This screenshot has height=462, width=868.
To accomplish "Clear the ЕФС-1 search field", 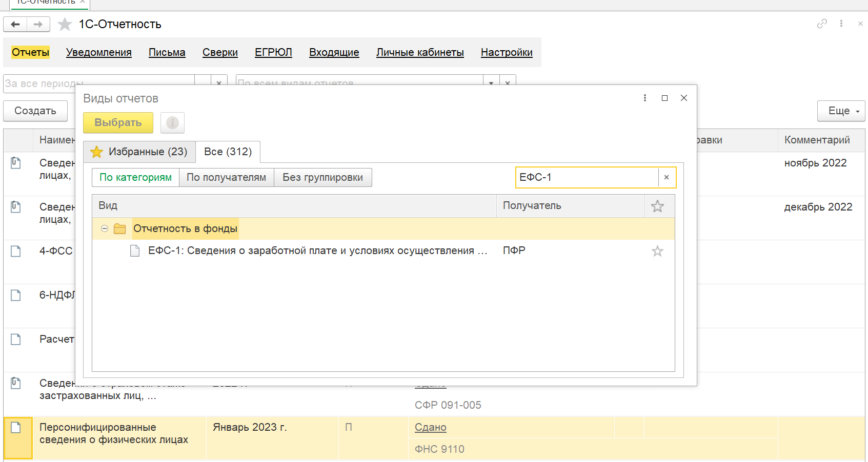I will point(667,177).
